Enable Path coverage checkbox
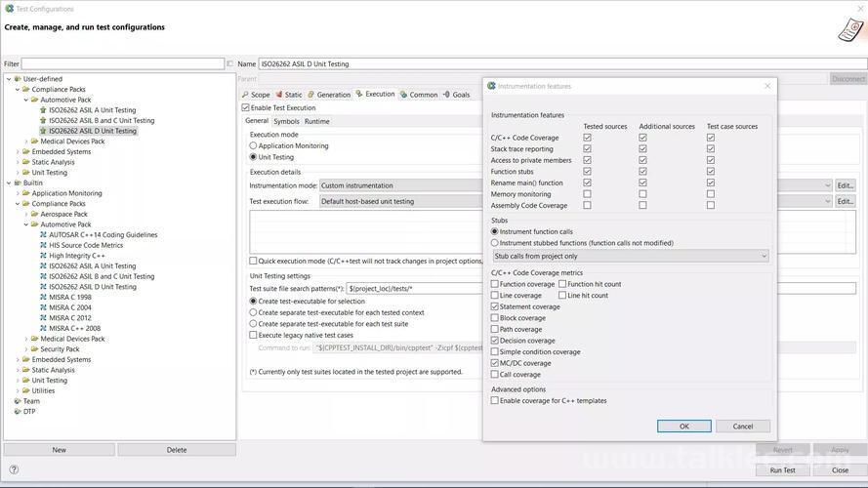The width and height of the screenshot is (868, 488). pos(495,329)
